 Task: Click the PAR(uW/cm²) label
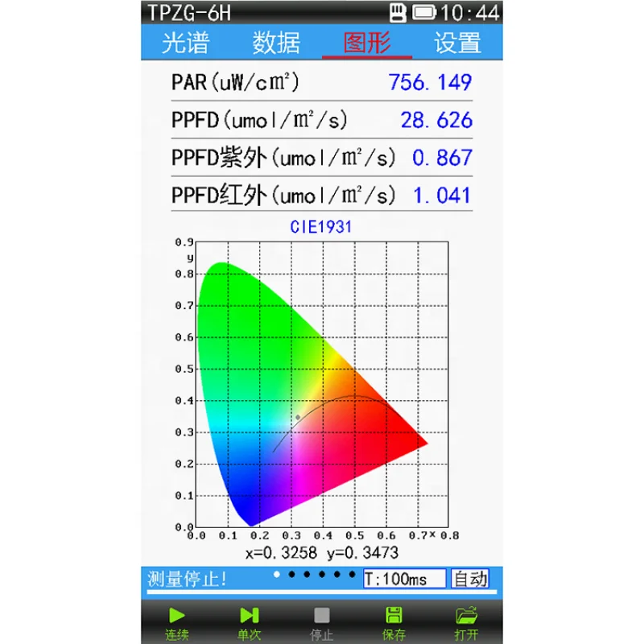coord(235,82)
